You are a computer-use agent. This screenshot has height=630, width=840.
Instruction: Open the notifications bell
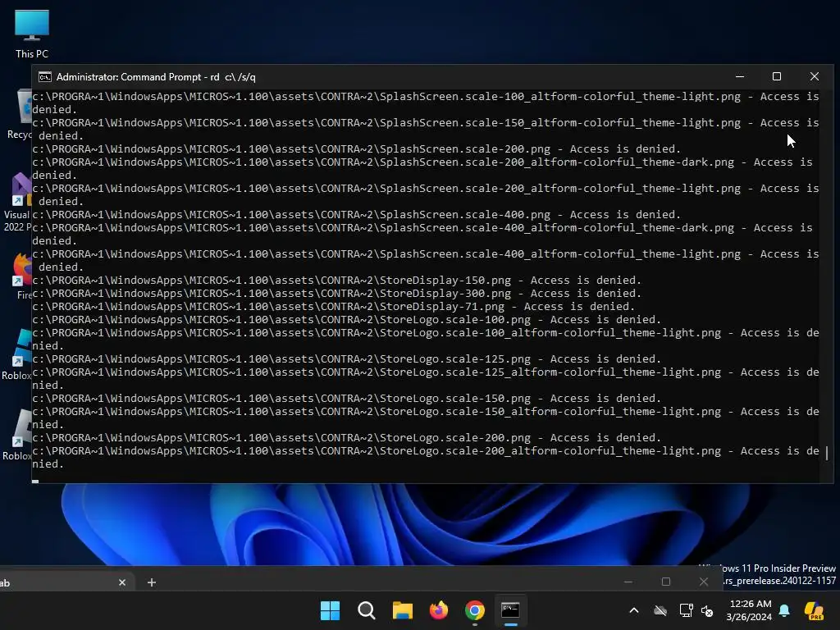pyautogui.click(x=784, y=610)
